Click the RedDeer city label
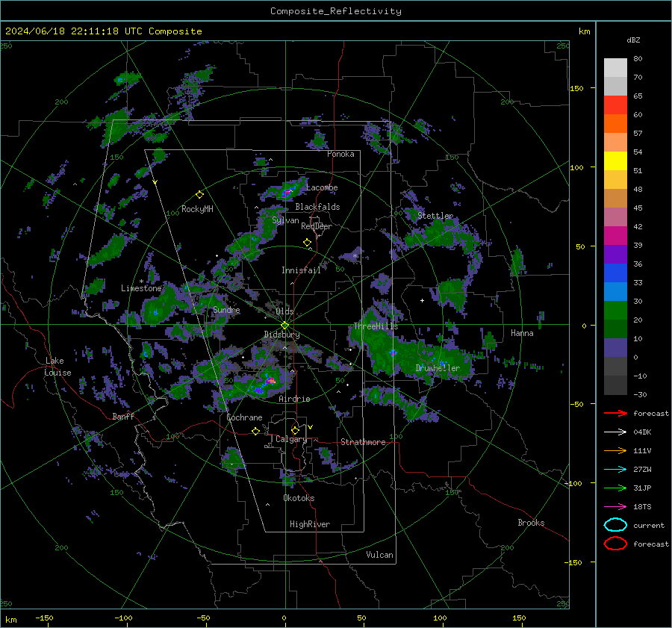This screenshot has width=672, height=628. pyautogui.click(x=317, y=226)
